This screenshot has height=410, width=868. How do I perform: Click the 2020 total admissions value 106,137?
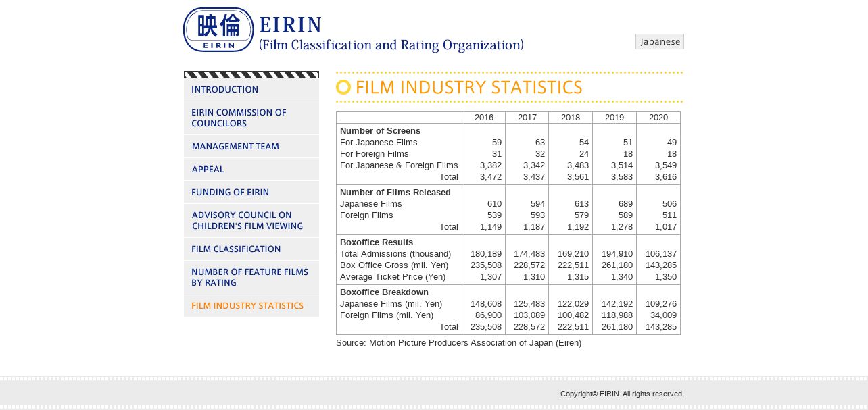point(661,254)
